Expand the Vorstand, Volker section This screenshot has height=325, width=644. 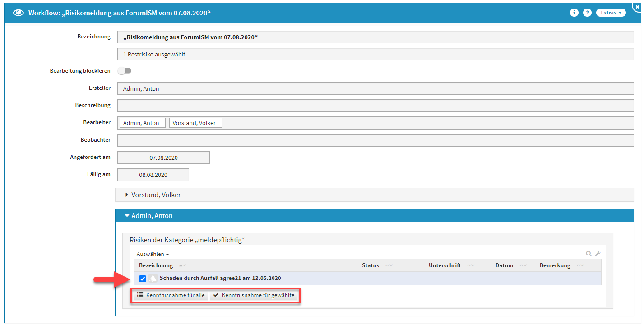pyautogui.click(x=156, y=195)
